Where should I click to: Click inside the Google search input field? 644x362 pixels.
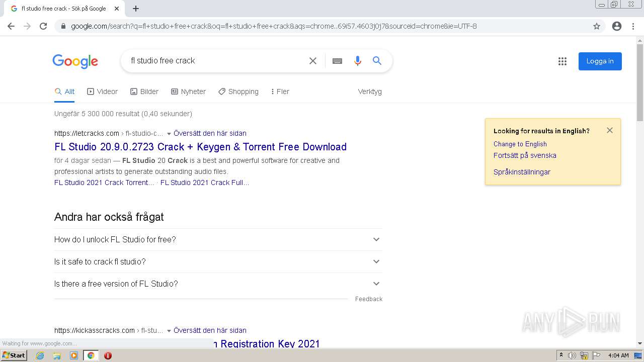coord(216,61)
